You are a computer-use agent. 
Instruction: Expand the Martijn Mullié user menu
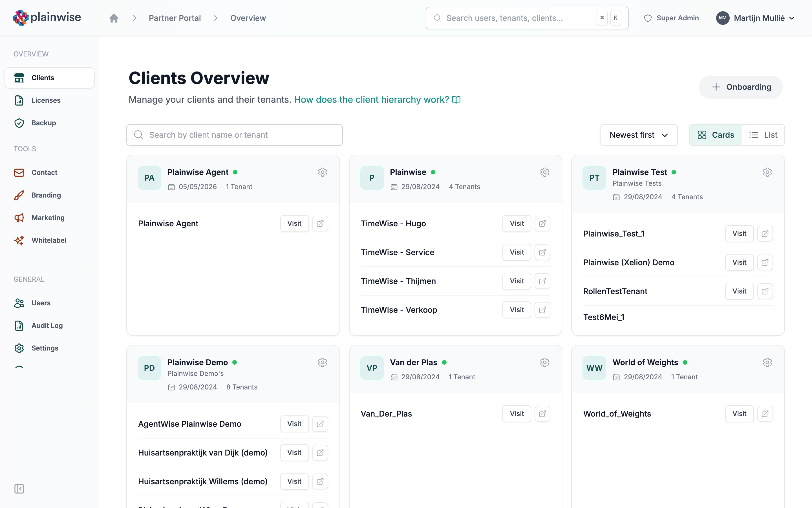click(755, 18)
